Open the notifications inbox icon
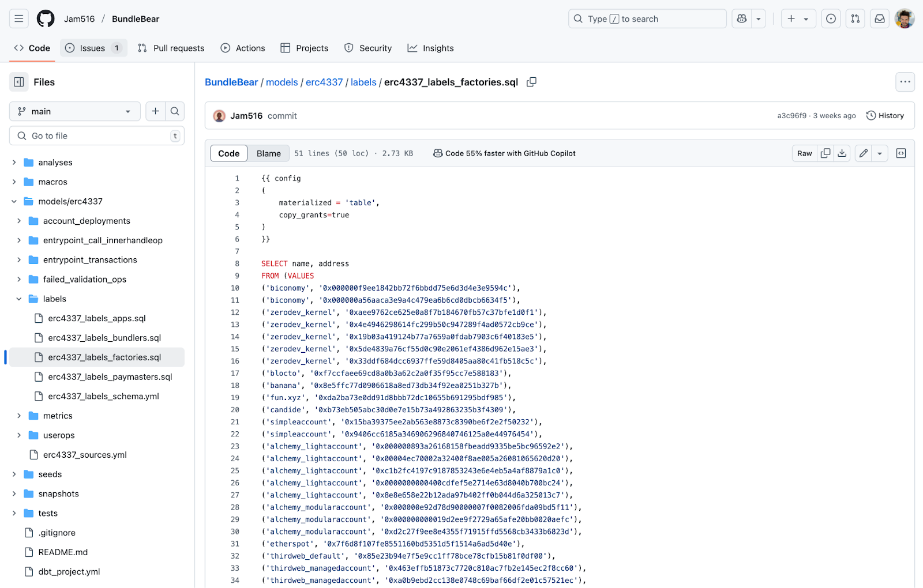 pyautogui.click(x=879, y=19)
